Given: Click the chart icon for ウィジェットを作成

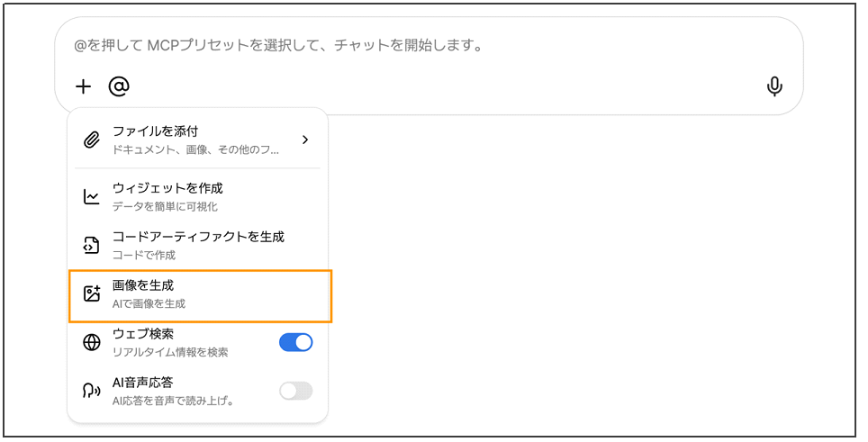Looking at the screenshot, I should point(91,196).
